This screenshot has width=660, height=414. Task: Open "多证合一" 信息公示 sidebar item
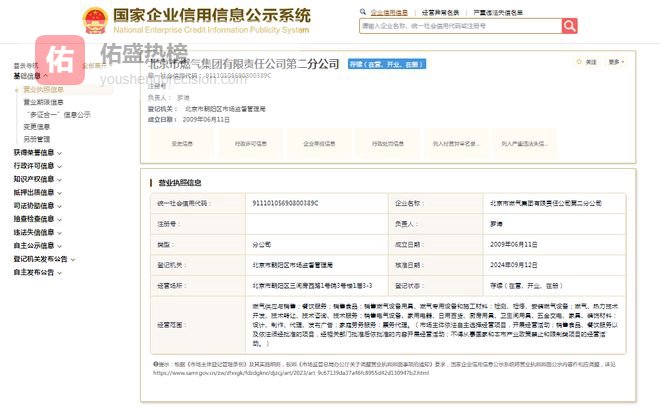pos(57,114)
